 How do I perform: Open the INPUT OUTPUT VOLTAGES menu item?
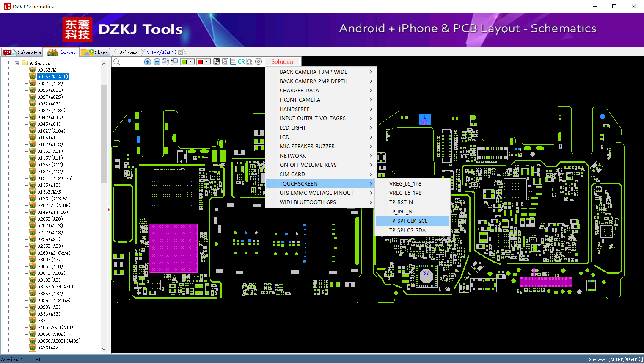[321, 119]
